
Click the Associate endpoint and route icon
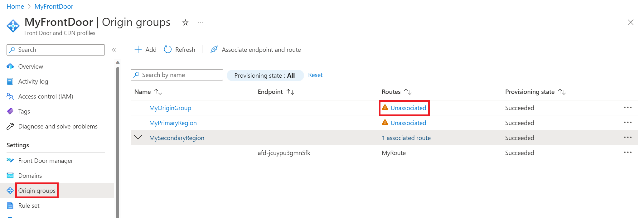214,49
